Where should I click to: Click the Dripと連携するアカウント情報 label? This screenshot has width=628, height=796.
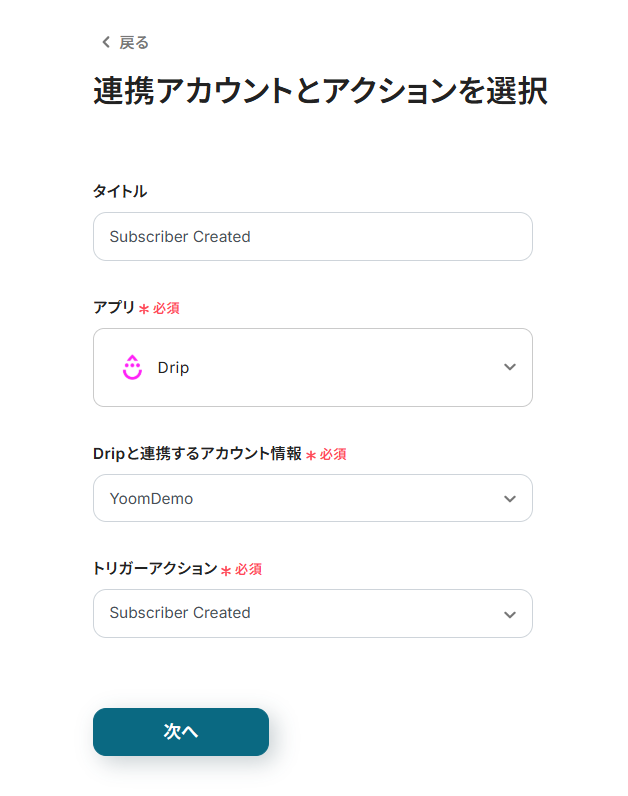coord(197,453)
